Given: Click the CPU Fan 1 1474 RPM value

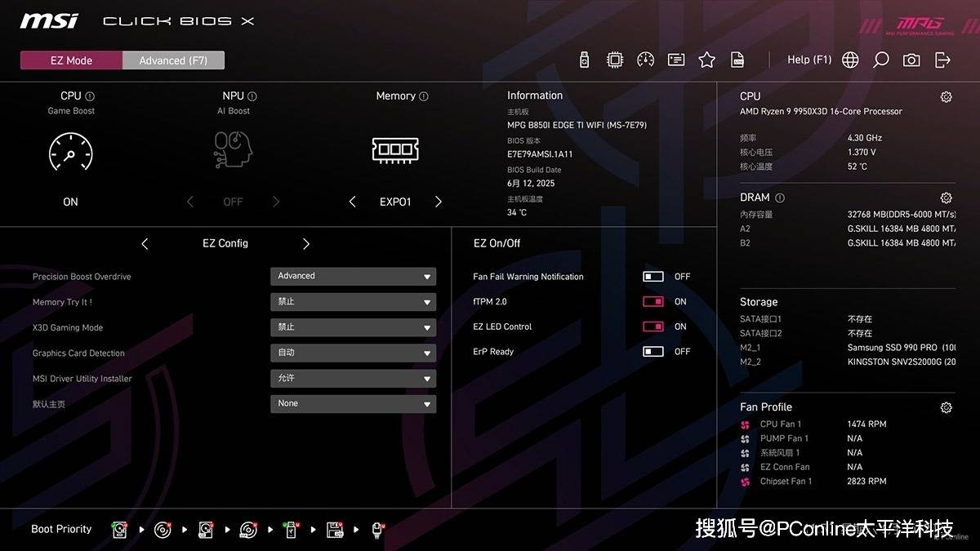Looking at the screenshot, I should coord(866,424).
